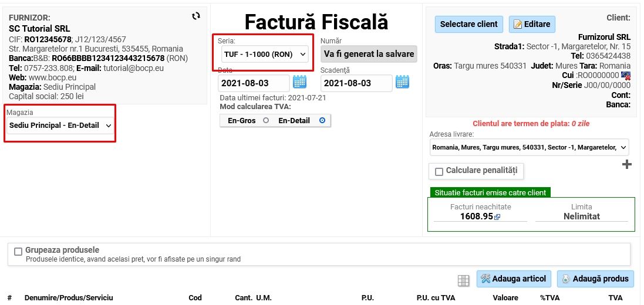Select the En-Gros VAT calculation radio
The image size is (644, 305).
pyautogui.click(x=266, y=121)
